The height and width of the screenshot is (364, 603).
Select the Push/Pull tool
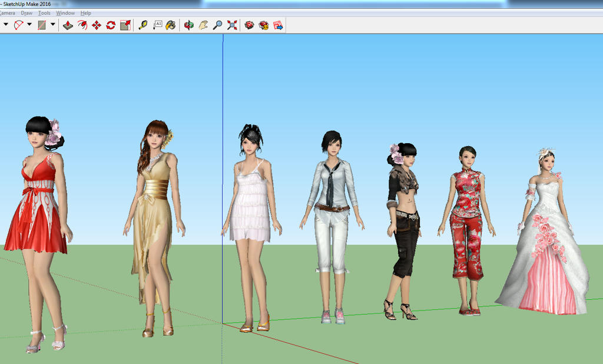(68, 25)
